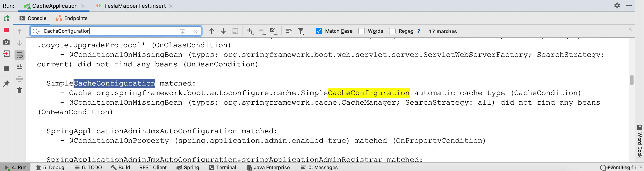This screenshot has height=171, width=644.
Task: Hide the Run tool window
Action: point(629,5)
